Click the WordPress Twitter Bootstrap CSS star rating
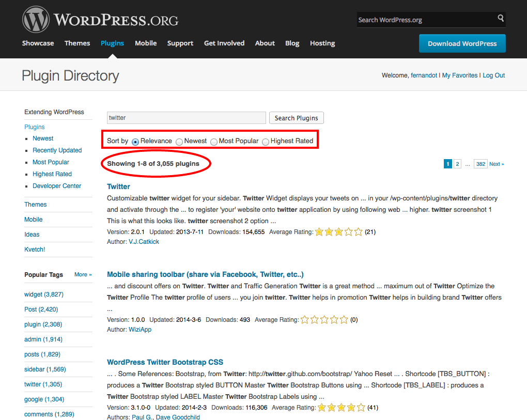The width and height of the screenshot is (527, 420). click(342, 408)
